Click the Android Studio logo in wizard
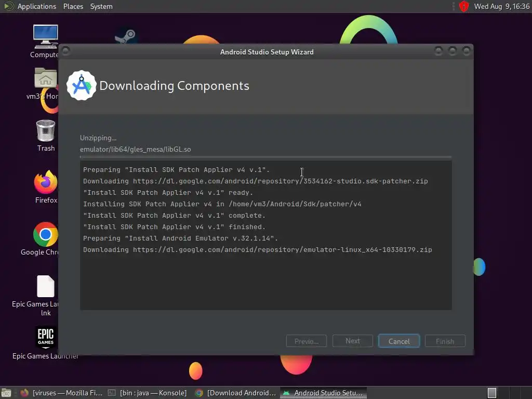This screenshot has width=532, height=399. point(82,86)
